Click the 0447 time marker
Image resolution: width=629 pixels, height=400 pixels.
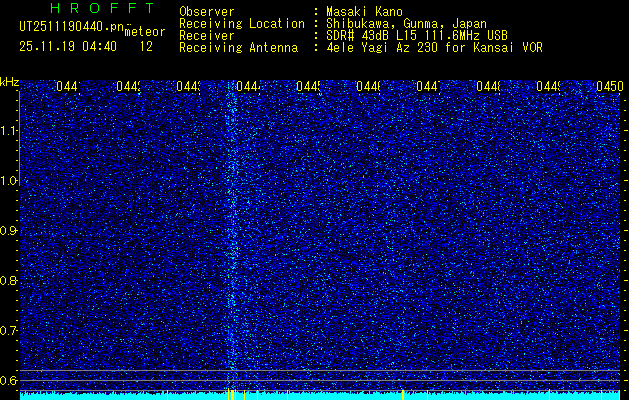coord(428,86)
